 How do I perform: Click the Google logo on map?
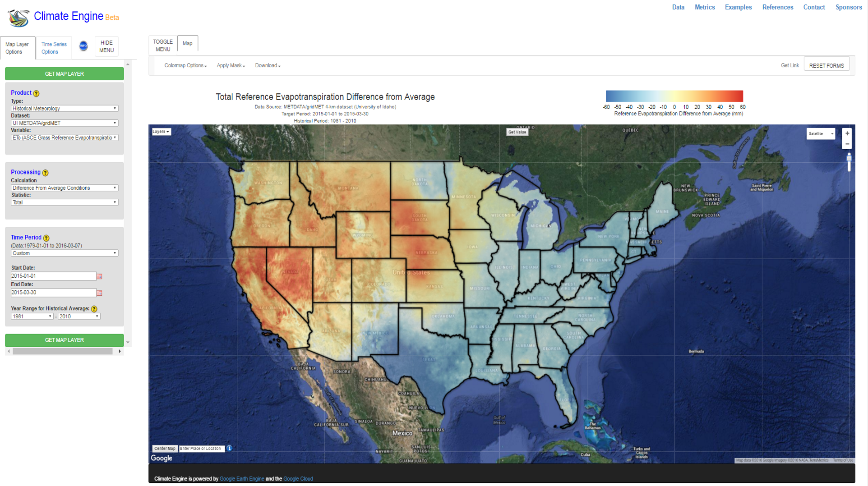click(162, 458)
